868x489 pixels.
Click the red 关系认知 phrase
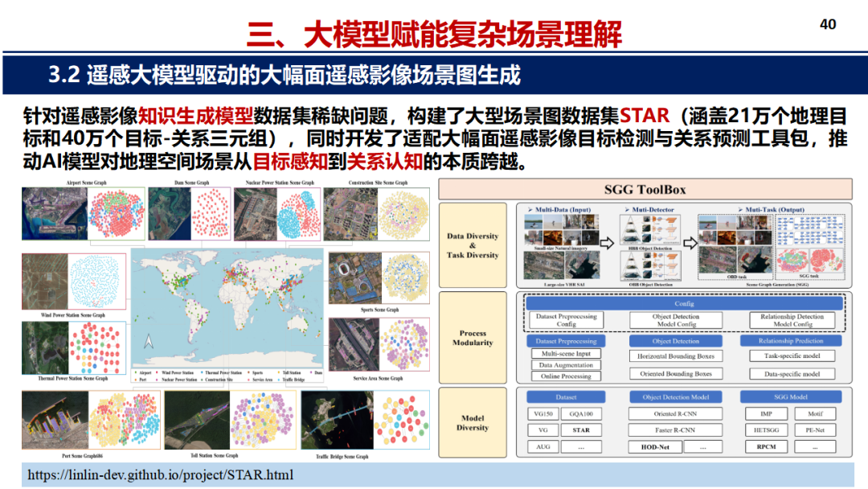(385, 161)
